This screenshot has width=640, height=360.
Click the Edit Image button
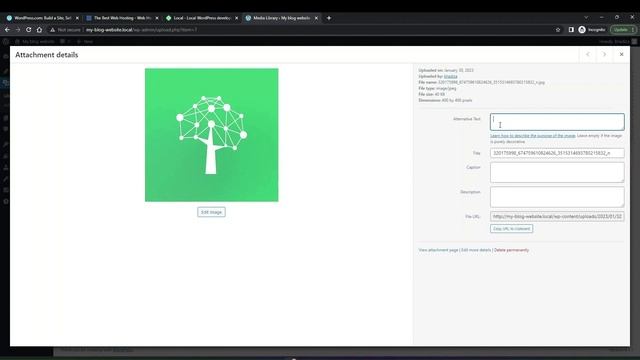(x=211, y=212)
